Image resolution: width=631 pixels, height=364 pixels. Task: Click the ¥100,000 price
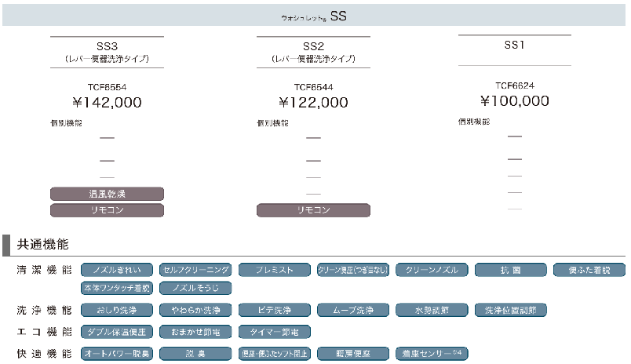click(x=515, y=101)
